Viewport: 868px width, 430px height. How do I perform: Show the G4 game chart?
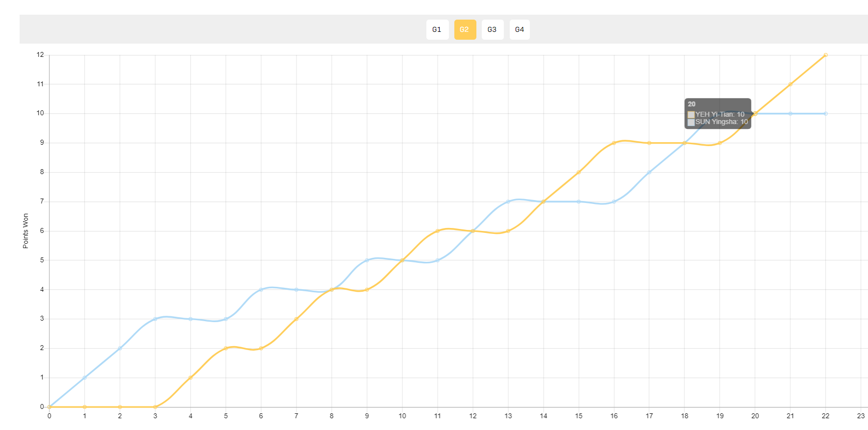[x=520, y=29]
